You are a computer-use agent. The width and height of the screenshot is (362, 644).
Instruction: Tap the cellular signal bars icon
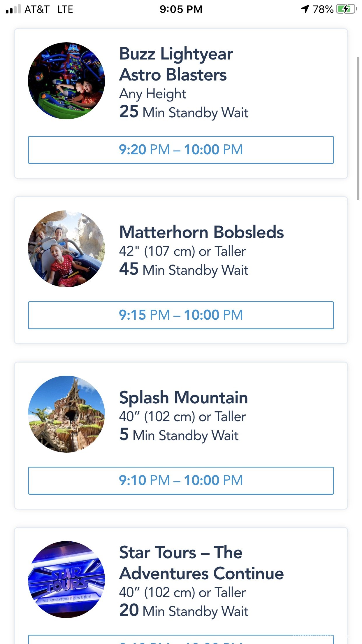[x=13, y=9]
